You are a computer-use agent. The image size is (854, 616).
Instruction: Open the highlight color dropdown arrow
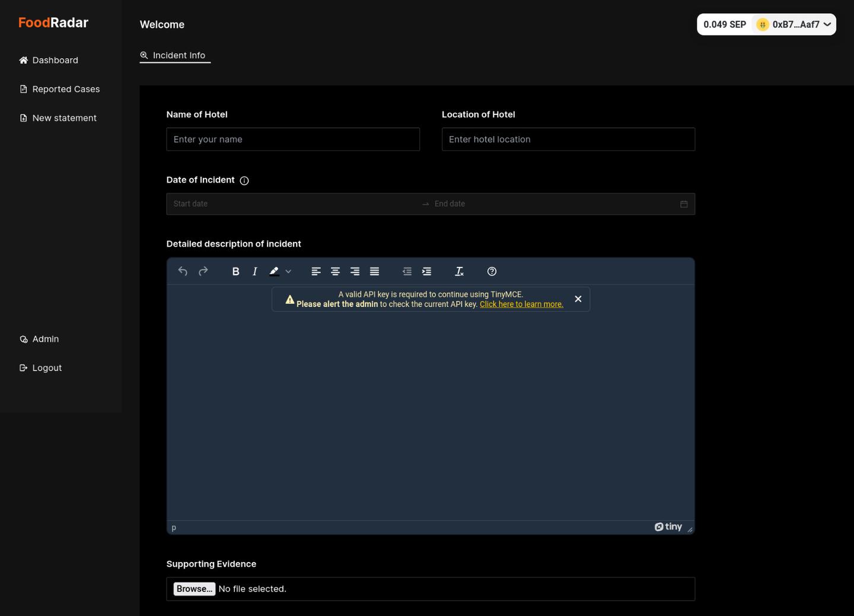point(288,272)
